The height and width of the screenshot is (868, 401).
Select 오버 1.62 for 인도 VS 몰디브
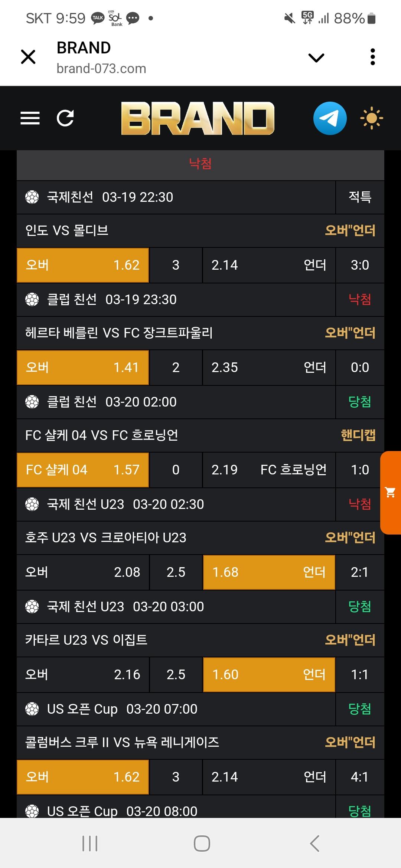[83, 265]
